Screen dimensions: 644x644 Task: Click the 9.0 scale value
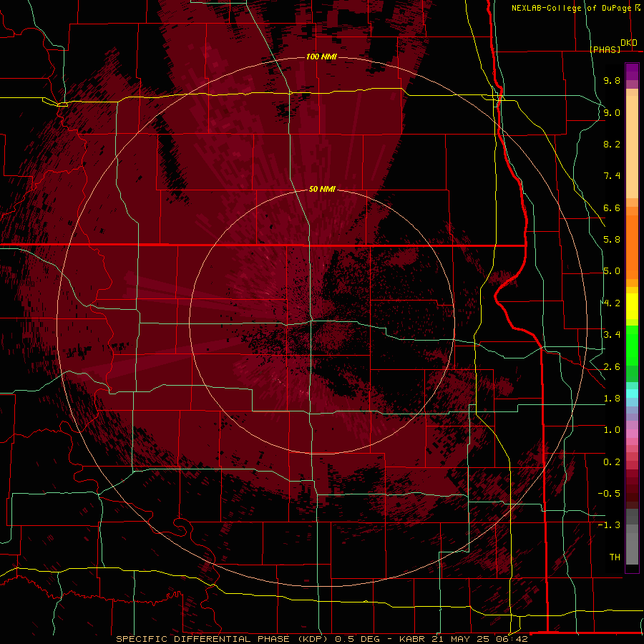(612, 112)
